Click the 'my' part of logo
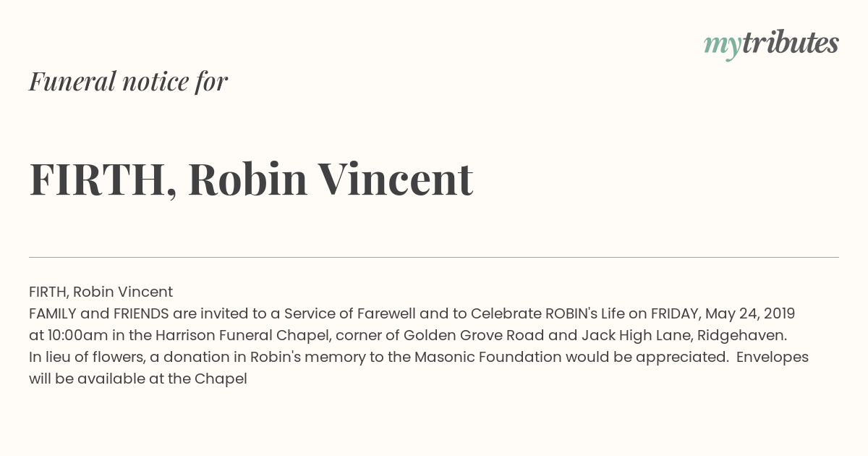Screen dimensions: 868x456 tap(722, 47)
